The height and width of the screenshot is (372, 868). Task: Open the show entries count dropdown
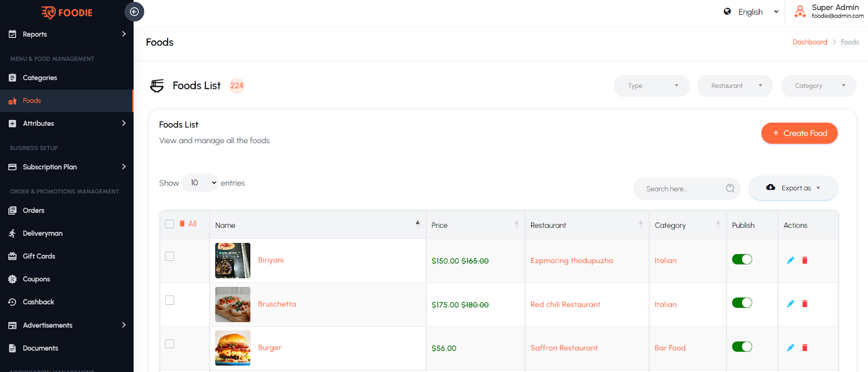tap(200, 183)
